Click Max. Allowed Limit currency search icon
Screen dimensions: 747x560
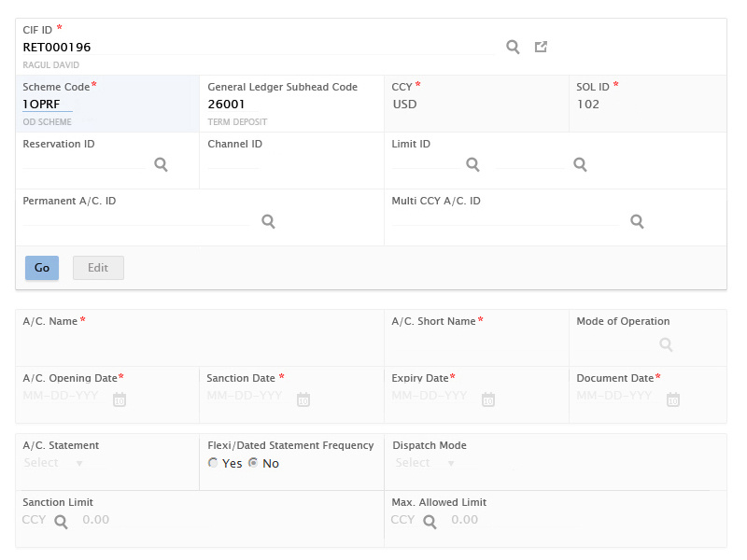tap(430, 522)
